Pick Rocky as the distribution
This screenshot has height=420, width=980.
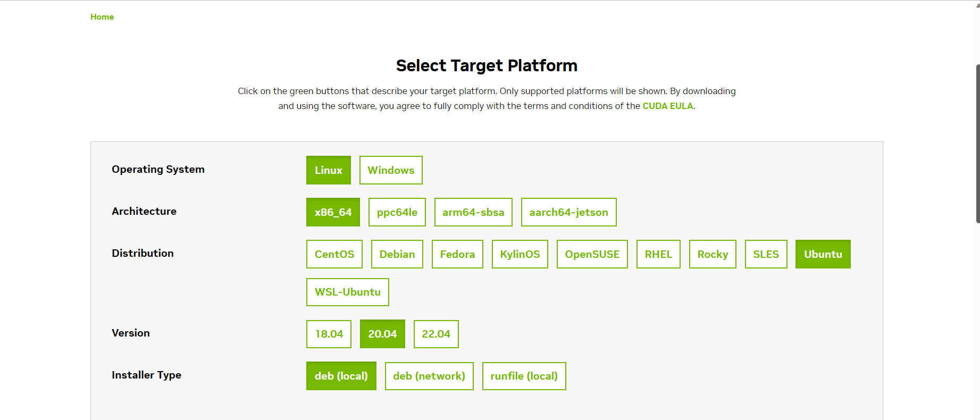pyautogui.click(x=713, y=254)
